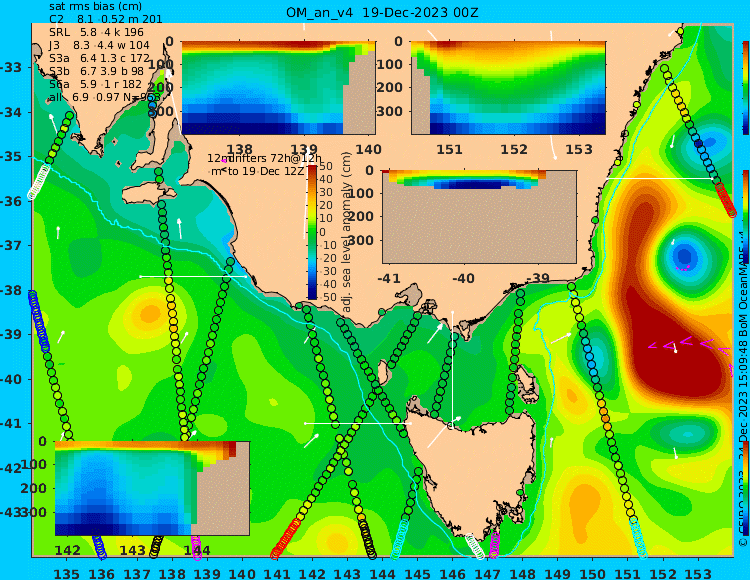Click the 'all 6.9 0.97 N=953' summary row
The image size is (750, 580).
105,97
